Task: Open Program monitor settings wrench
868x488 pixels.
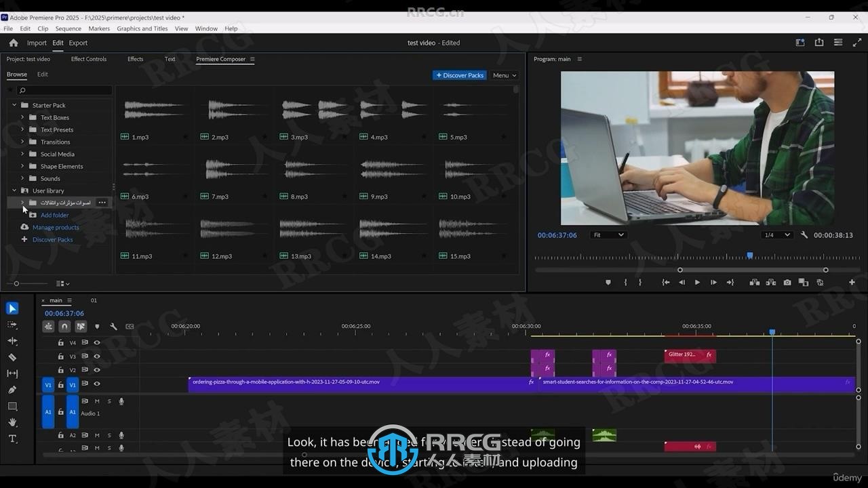Action: point(804,235)
